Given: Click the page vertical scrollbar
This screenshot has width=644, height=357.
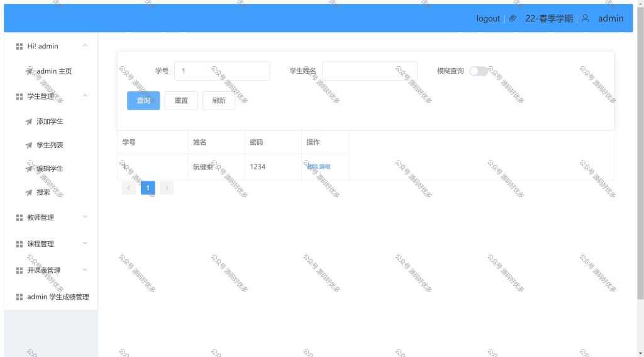Looking at the screenshot, I should (640, 152).
